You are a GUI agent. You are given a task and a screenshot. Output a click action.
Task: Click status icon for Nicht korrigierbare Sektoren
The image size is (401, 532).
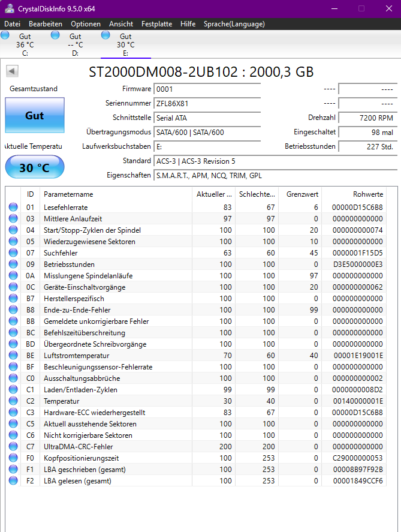coord(13,435)
